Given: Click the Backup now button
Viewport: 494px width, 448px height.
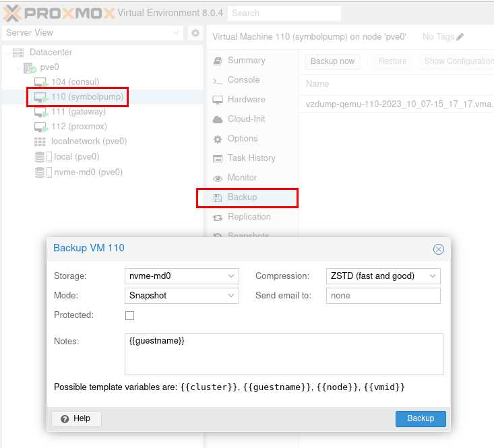Looking at the screenshot, I should pyautogui.click(x=332, y=61).
